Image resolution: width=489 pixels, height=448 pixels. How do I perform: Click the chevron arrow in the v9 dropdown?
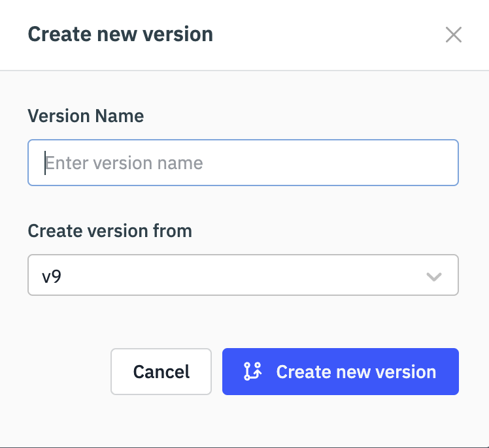434,276
